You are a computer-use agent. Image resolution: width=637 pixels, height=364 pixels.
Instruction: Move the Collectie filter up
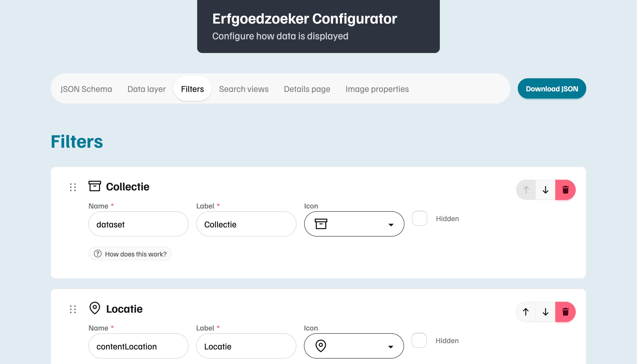point(526,190)
